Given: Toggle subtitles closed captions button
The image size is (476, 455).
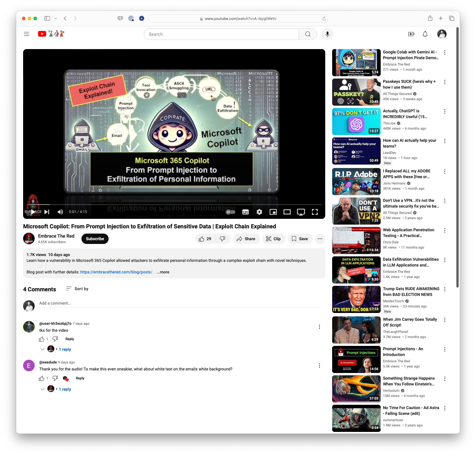Looking at the screenshot, I should 246,212.
